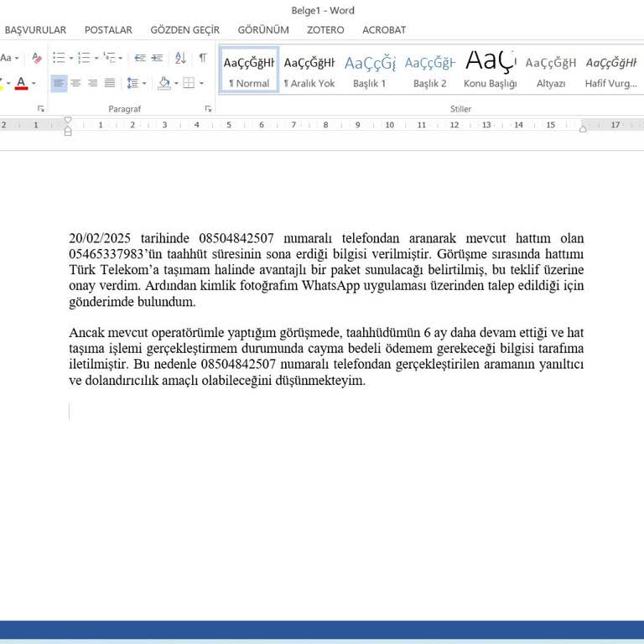This screenshot has width=644, height=644.
Task: Open the font color dropdown arrow
Action: point(34,83)
